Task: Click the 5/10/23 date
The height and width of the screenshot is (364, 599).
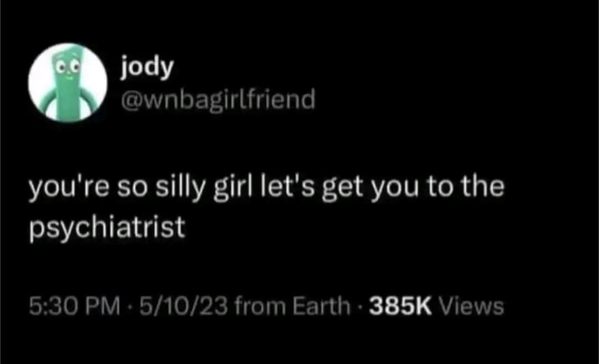Action: [x=184, y=306]
